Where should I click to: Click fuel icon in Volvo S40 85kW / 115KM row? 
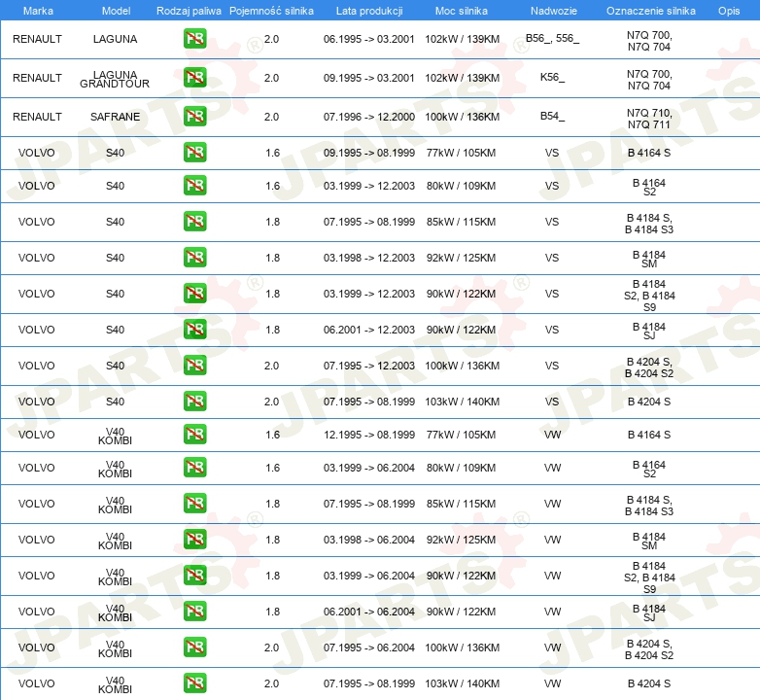click(x=194, y=221)
